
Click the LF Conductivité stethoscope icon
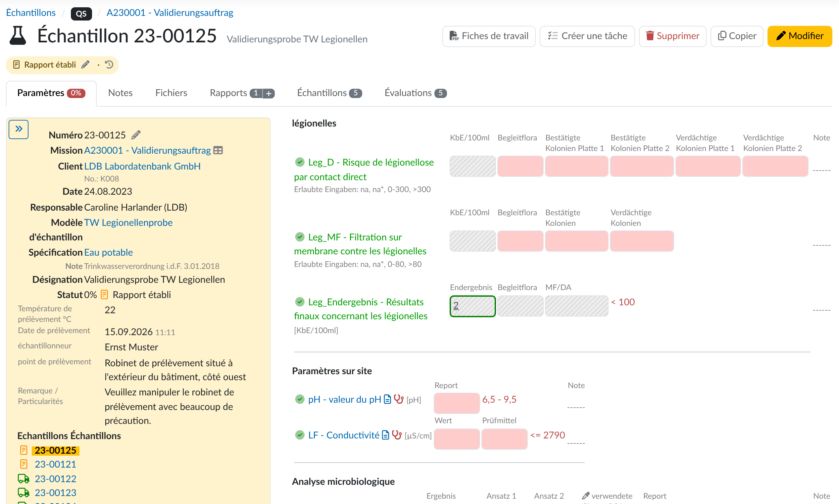(397, 435)
